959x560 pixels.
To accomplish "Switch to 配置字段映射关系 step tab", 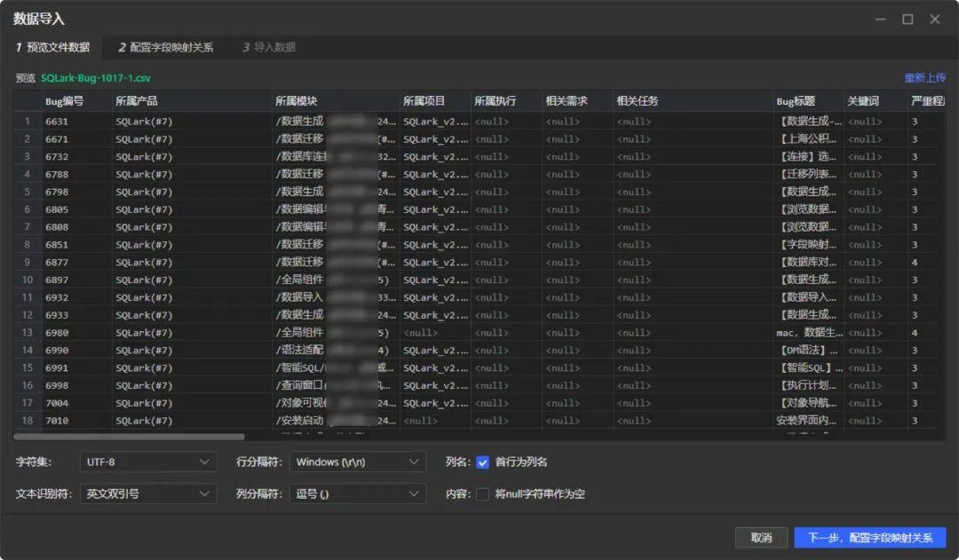I will pyautogui.click(x=166, y=47).
